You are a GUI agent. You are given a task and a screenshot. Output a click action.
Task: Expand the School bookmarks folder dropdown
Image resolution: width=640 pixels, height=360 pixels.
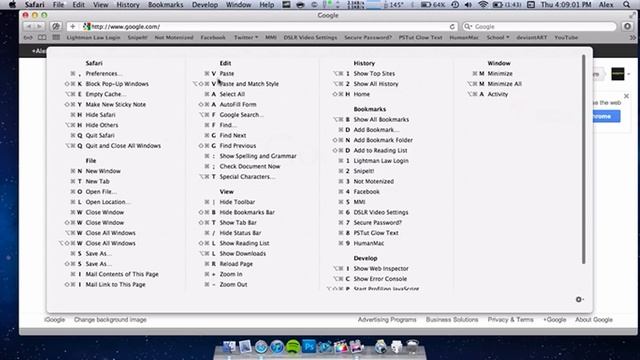[x=498, y=38]
